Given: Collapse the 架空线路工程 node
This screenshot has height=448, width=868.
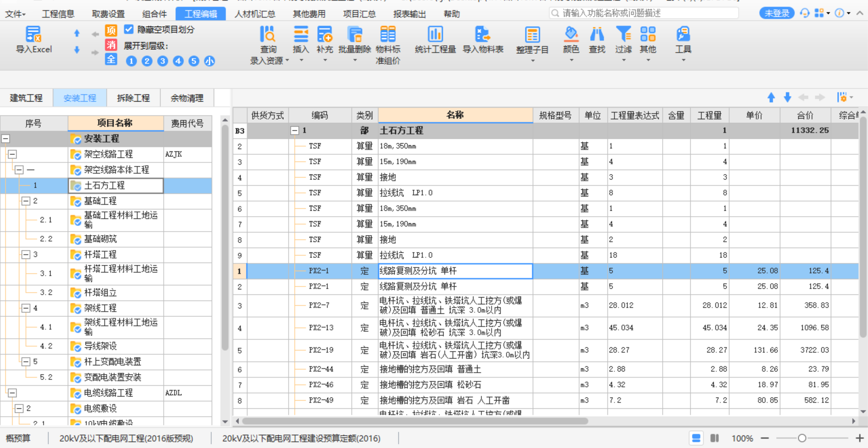Looking at the screenshot, I should (x=13, y=154).
